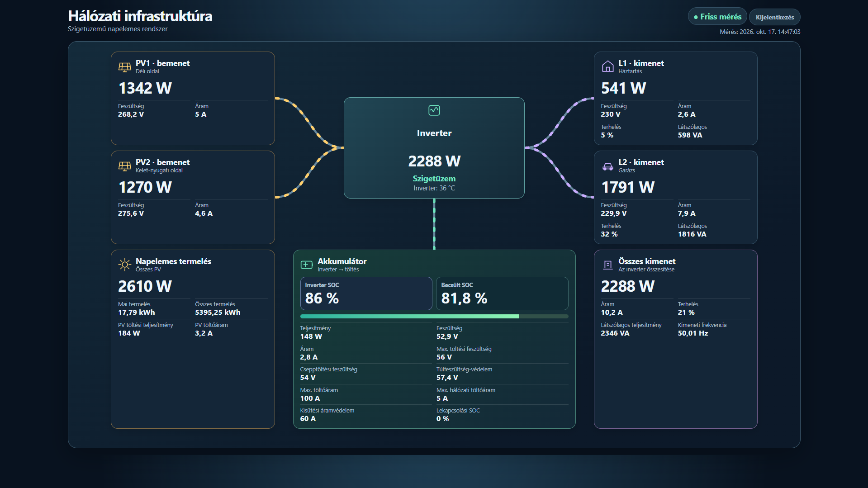The width and height of the screenshot is (868, 488).
Task: Click Csepptöltési feszültség 54 V
Action: click(308, 378)
